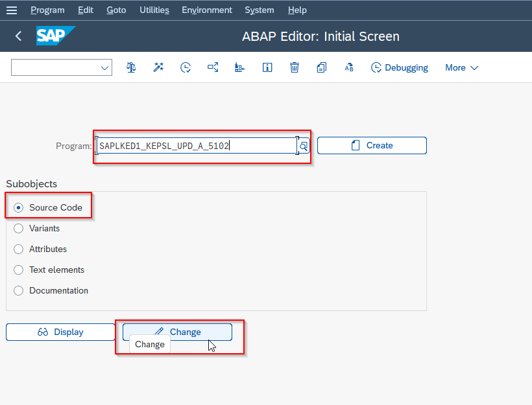Screen dimensions: 532x405
Task: Click the Display button
Action: click(x=60, y=332)
